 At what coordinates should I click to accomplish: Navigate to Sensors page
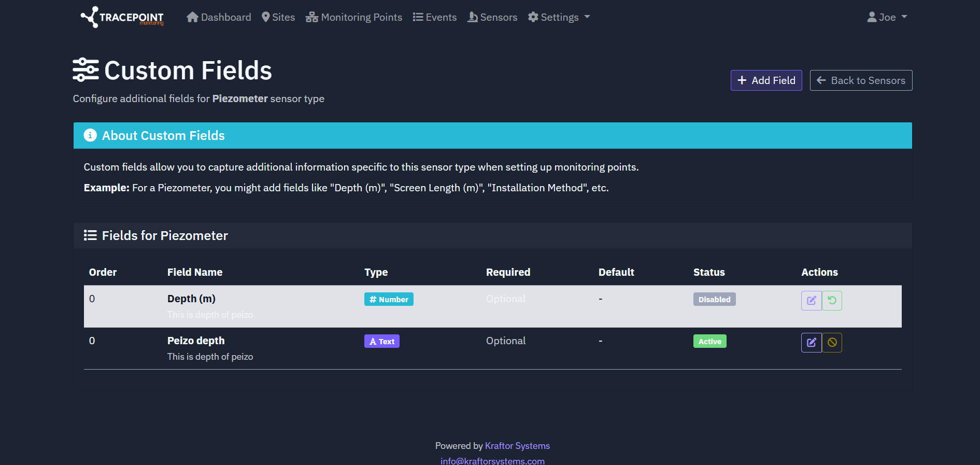(492, 17)
